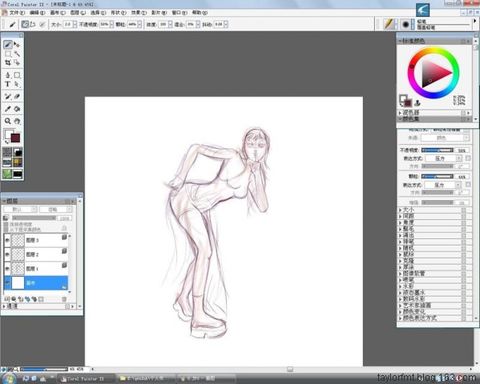Open brush category selector icon
This screenshot has height=384, width=480.
click(389, 24)
